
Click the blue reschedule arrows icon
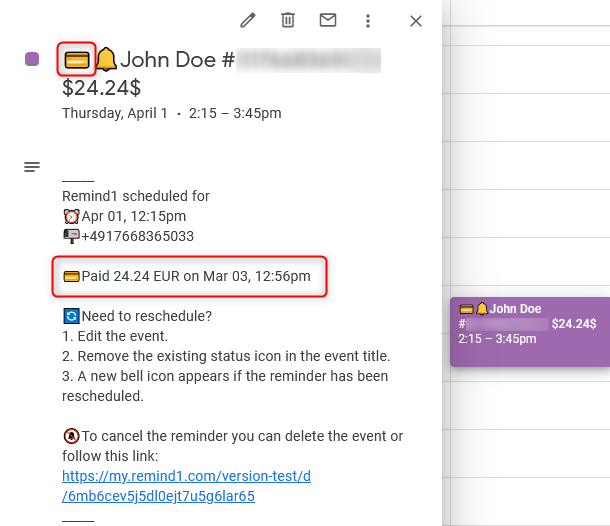tap(71, 316)
